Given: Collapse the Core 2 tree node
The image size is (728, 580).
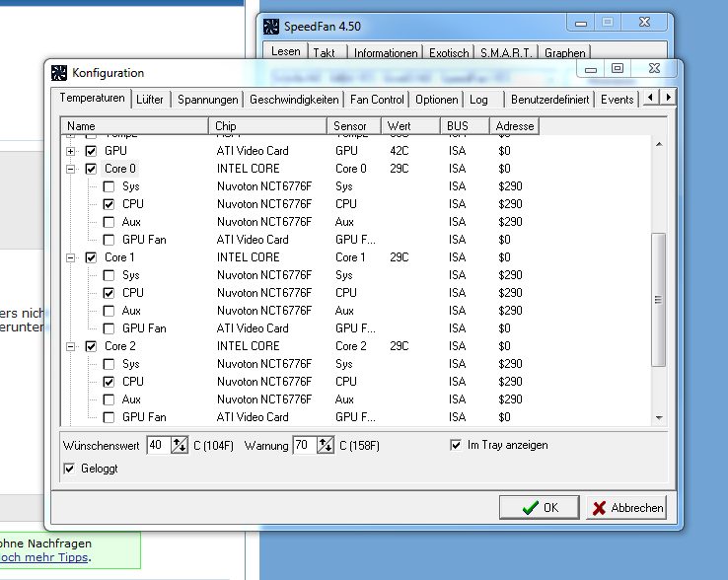Looking at the screenshot, I should 71,346.
